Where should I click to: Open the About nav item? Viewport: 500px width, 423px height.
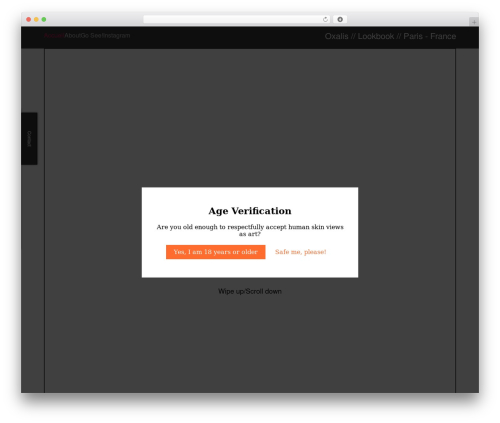point(72,36)
